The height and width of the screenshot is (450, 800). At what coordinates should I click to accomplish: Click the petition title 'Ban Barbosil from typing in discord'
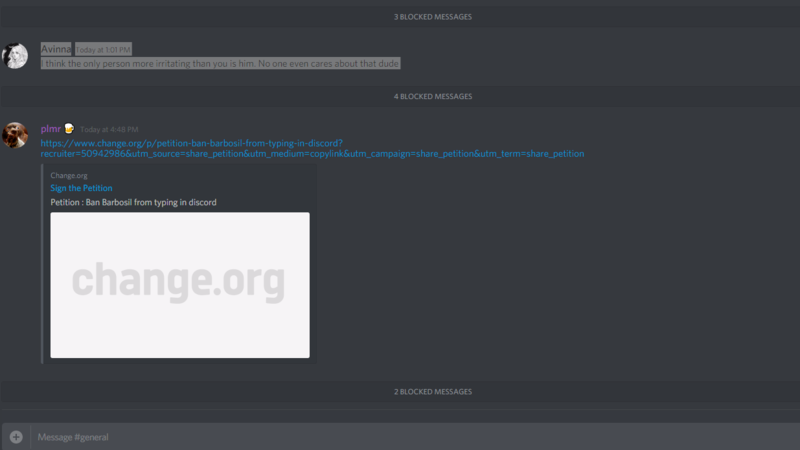click(133, 203)
